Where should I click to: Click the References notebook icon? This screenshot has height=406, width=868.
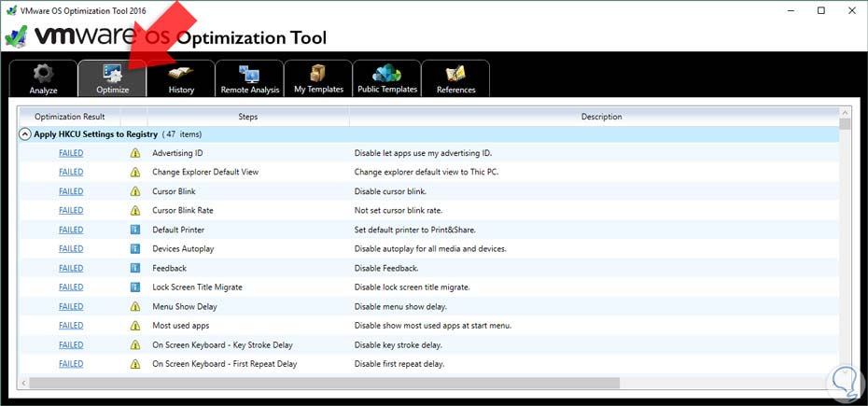point(455,74)
